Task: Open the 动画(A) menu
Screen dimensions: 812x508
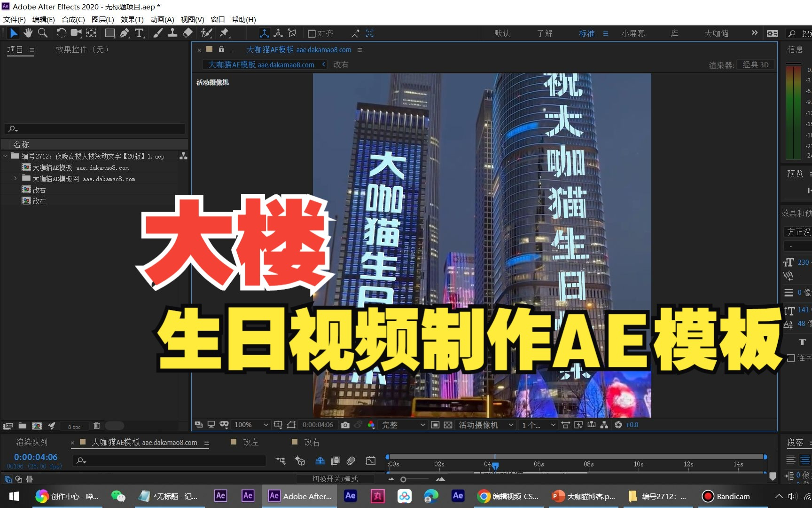Action: tap(162, 19)
